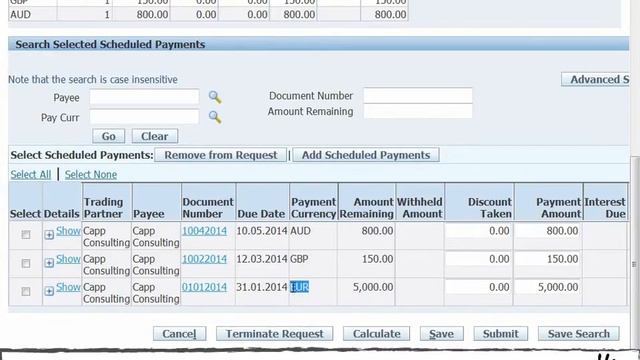
Task: Click the highlighted EUR currency cell
Action: [x=300, y=287]
